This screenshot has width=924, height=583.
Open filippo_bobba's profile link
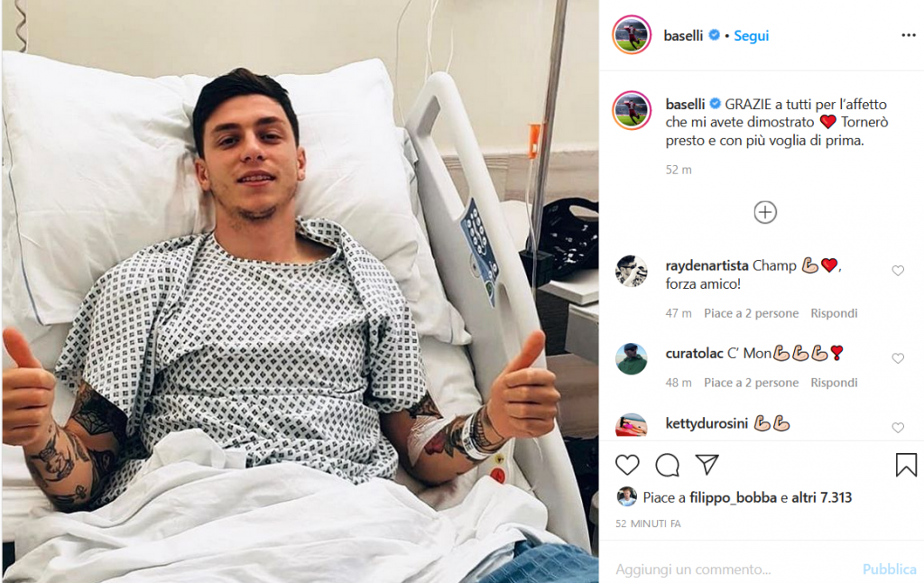point(733,497)
